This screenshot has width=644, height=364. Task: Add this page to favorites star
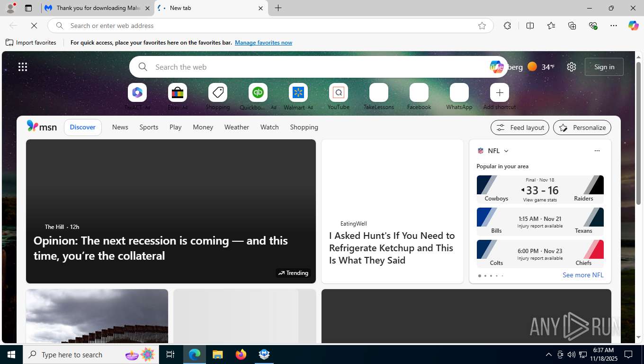[482, 26]
